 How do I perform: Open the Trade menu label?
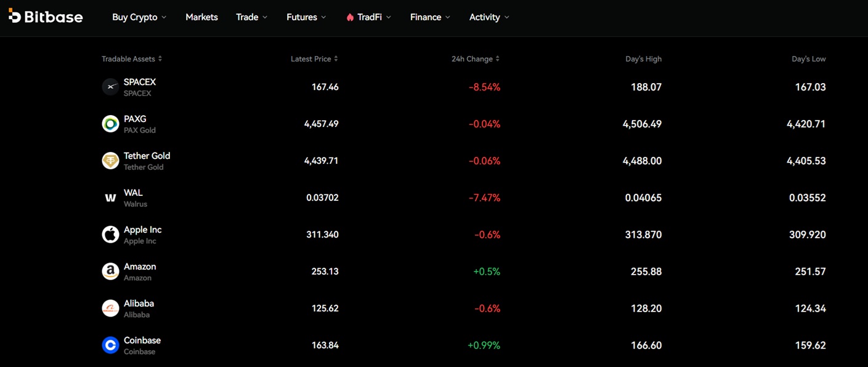pyautogui.click(x=247, y=17)
